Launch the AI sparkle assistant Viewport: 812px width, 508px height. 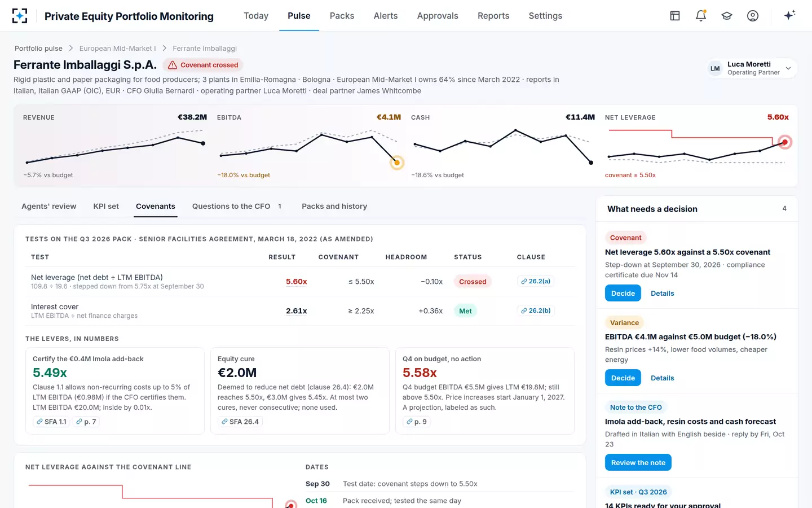(789, 15)
